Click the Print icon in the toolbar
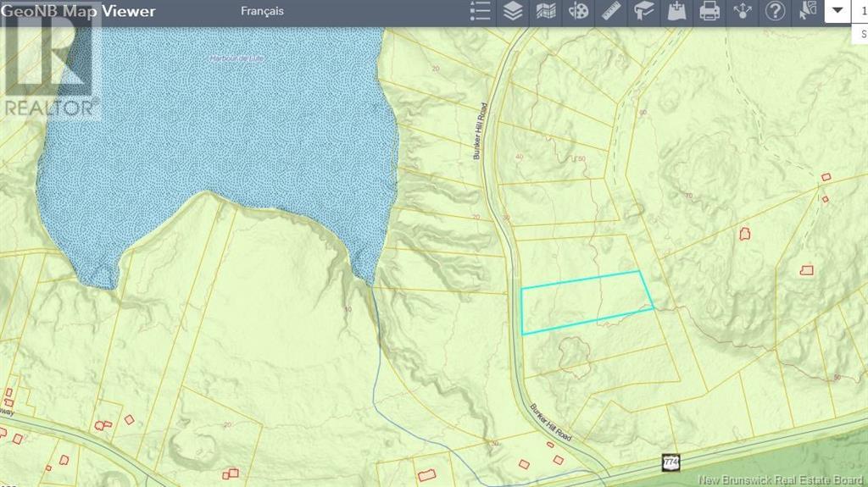 709,11
